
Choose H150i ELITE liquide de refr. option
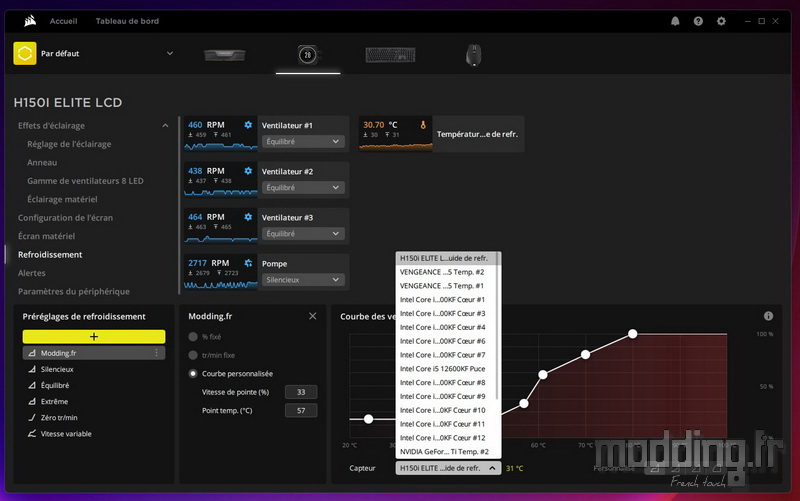point(446,258)
